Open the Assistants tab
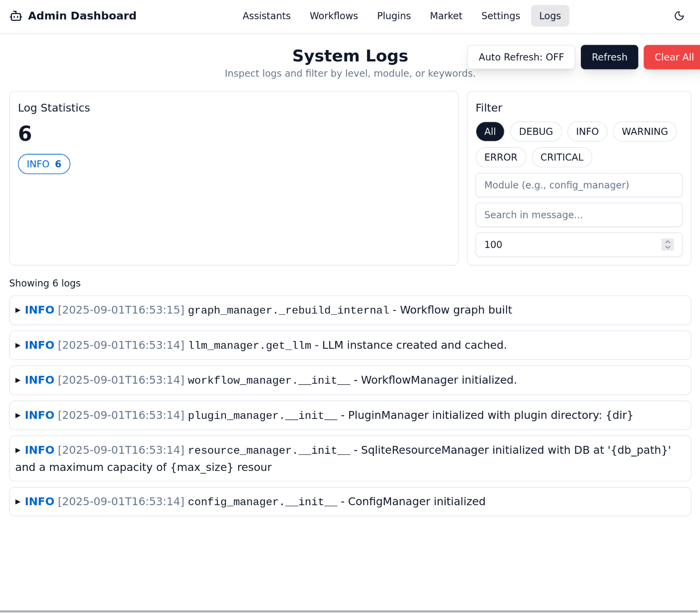Viewport: 700px width, 613px height. 266,16
